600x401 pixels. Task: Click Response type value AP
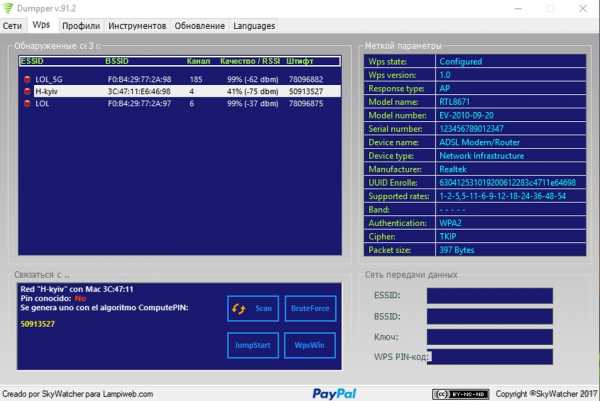(x=444, y=88)
